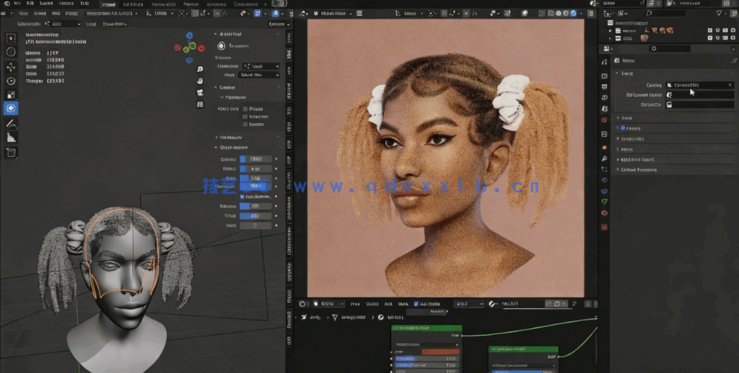Switch perspective/orthographic grid gizmo in left viewport
Image resolution: width=739 pixels, height=373 pixels.
200,104
